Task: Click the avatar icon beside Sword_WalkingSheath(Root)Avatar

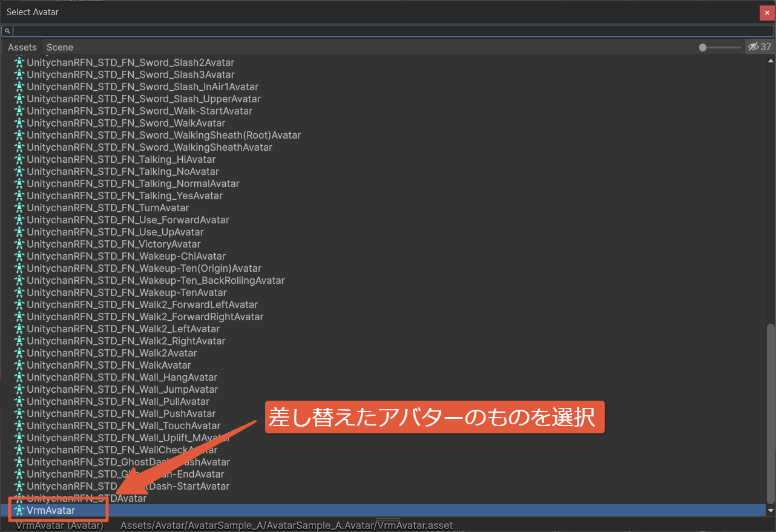Action: (x=19, y=135)
